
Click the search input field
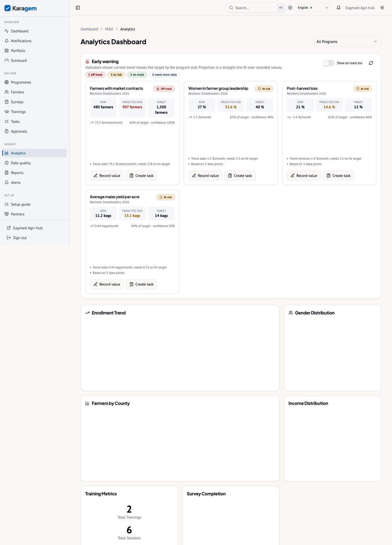256,8
